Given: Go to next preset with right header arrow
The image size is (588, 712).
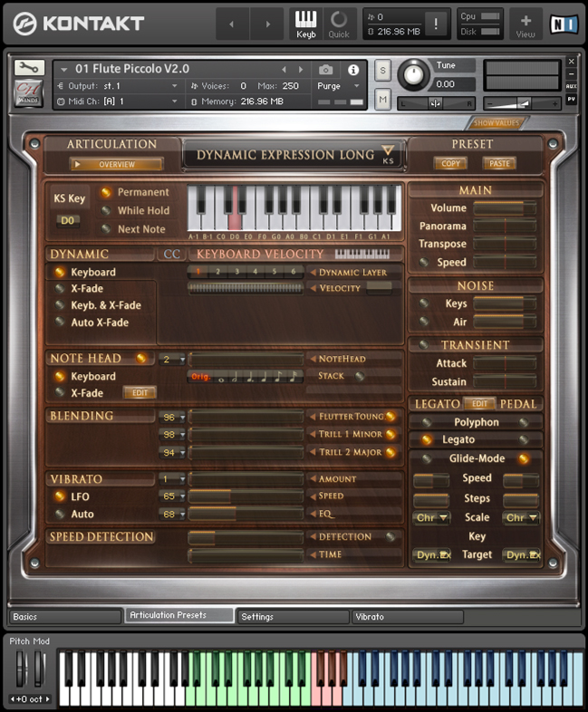Looking at the screenshot, I should 268,24.
